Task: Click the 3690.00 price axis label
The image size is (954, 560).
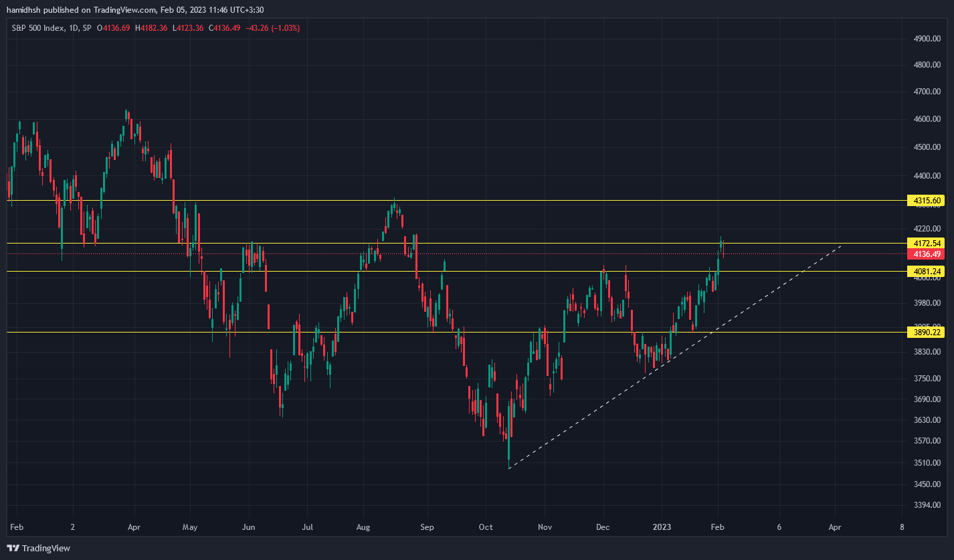Action: pos(927,399)
